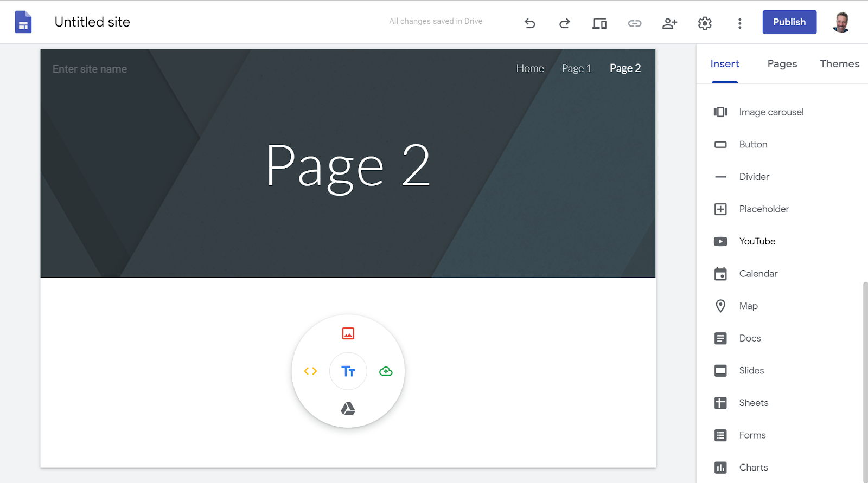Viewport: 868px width, 483px height.
Task: Insert a Calendar label
Action: tap(758, 274)
